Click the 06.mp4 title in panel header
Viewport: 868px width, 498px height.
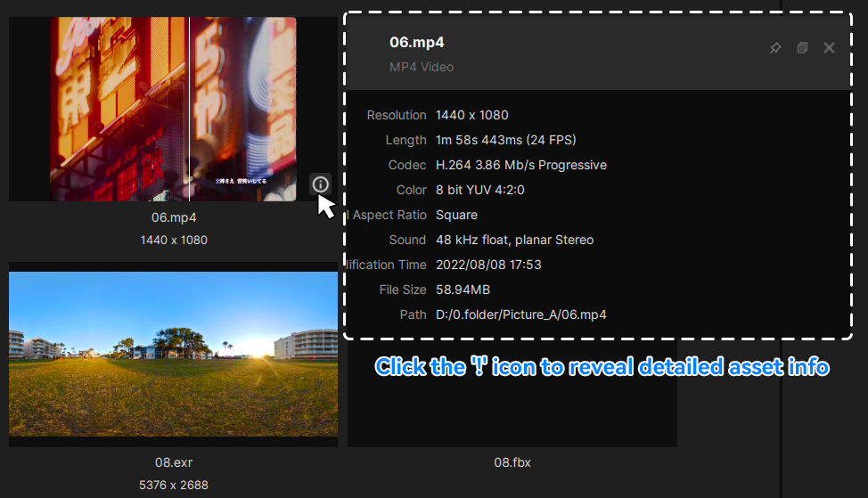click(417, 42)
